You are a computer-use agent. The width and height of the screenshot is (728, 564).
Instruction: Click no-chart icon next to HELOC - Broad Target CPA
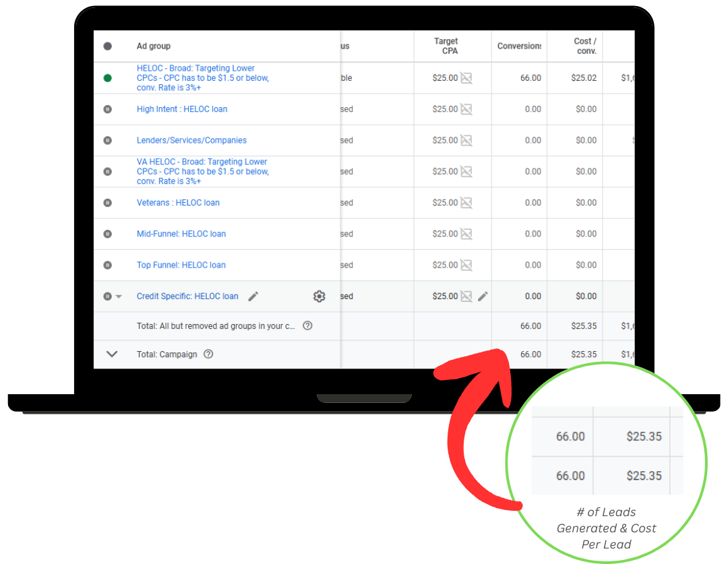pyautogui.click(x=466, y=78)
